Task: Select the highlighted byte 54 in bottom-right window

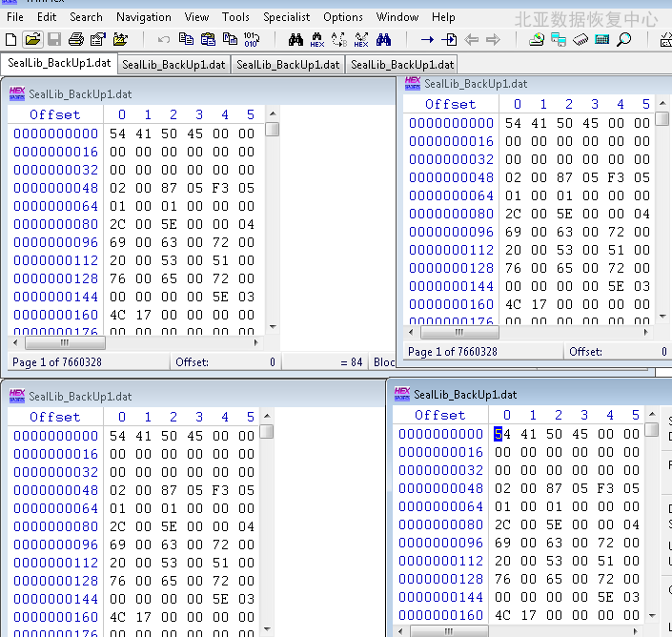Action: pyautogui.click(x=502, y=434)
